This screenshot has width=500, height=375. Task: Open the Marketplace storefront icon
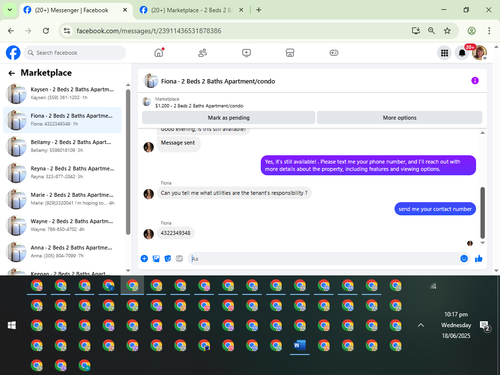[x=290, y=53]
